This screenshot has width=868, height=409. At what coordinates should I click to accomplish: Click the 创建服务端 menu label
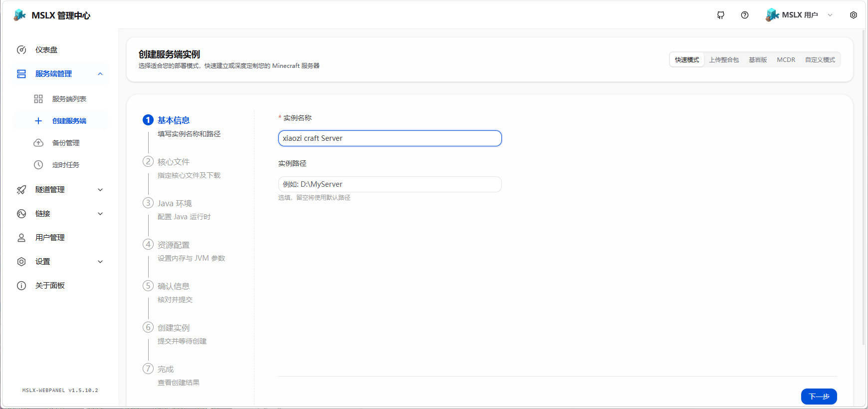click(x=69, y=121)
